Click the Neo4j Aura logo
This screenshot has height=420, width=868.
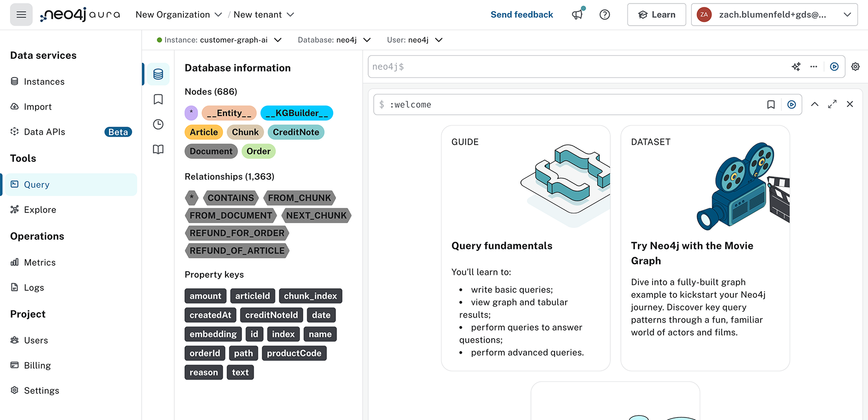point(80,15)
